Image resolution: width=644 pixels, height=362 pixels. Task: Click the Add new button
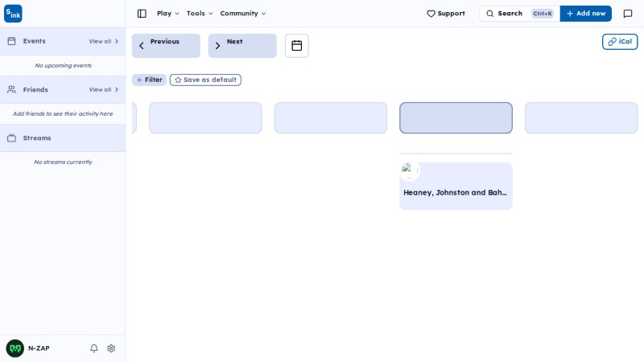coord(586,14)
